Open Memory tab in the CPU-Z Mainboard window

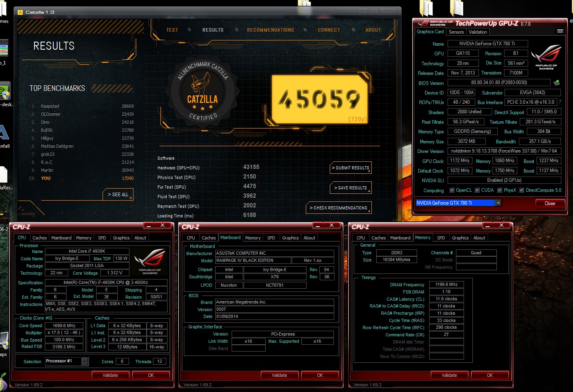pyautogui.click(x=253, y=238)
